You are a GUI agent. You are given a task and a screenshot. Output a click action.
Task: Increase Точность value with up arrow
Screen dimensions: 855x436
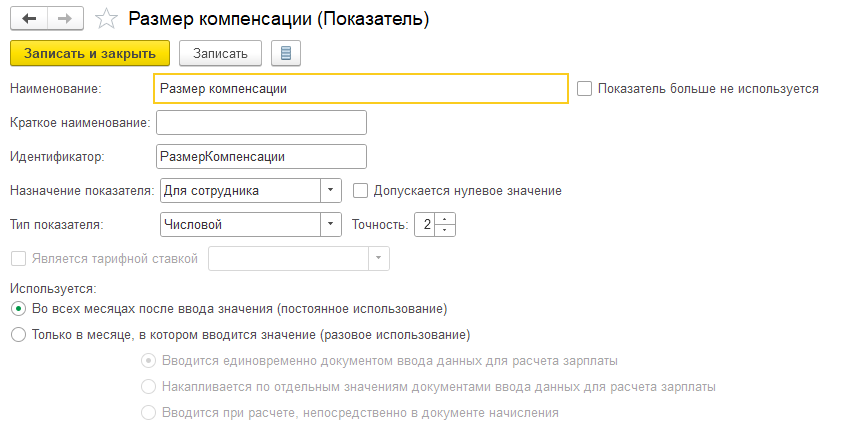[x=445, y=219]
